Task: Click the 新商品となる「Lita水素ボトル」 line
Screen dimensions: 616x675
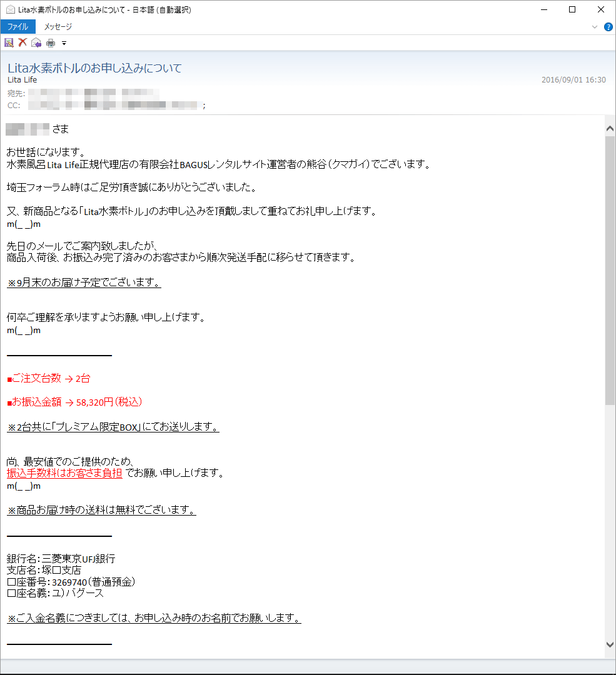Action: point(192,211)
